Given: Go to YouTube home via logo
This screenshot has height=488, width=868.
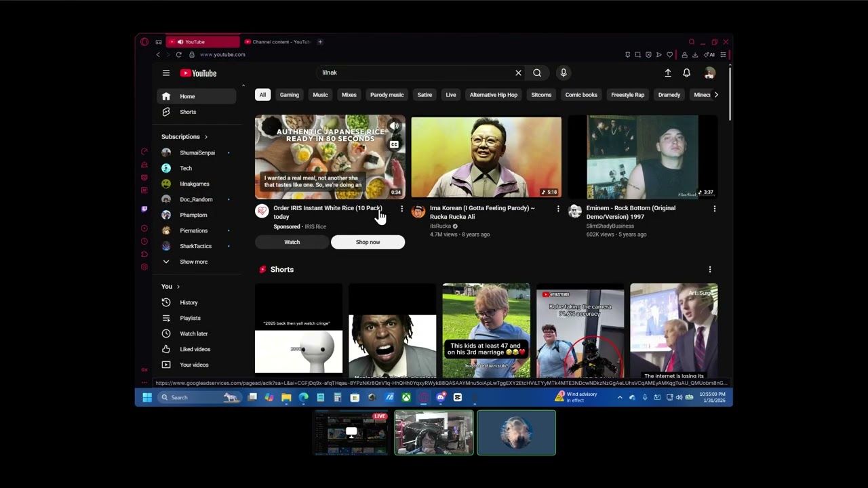Looking at the screenshot, I should tap(198, 73).
